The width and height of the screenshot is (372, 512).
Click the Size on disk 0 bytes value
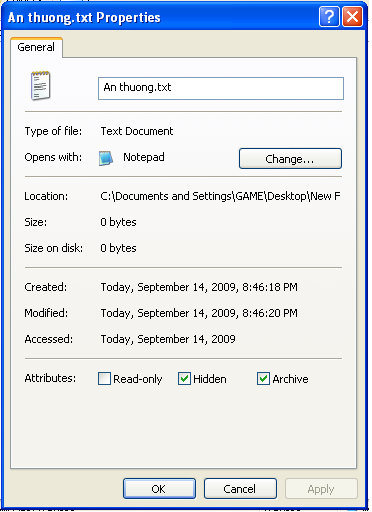pos(118,248)
